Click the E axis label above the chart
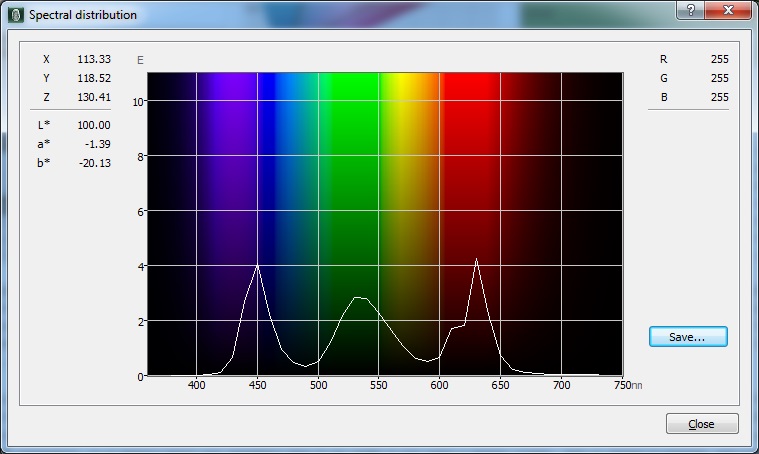 tap(140, 60)
